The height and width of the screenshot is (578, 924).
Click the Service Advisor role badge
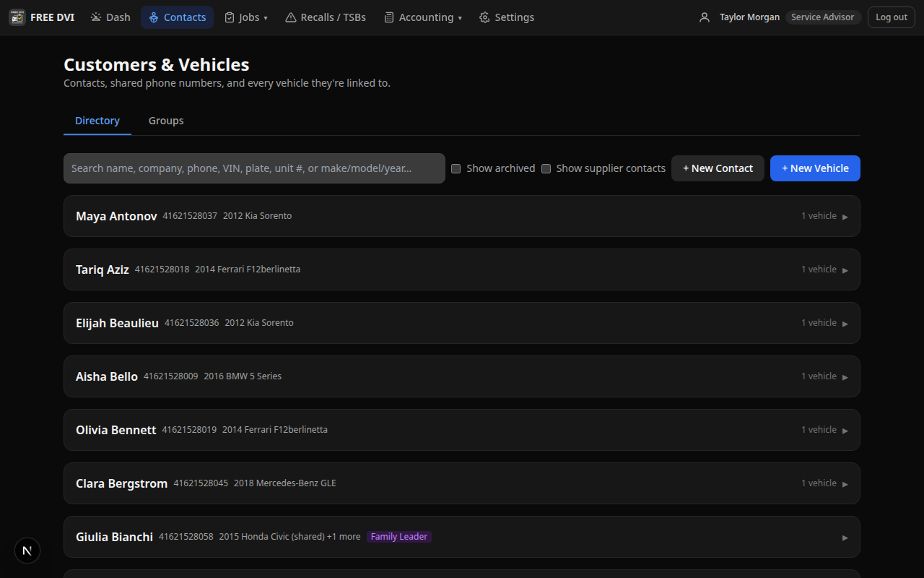pos(823,17)
